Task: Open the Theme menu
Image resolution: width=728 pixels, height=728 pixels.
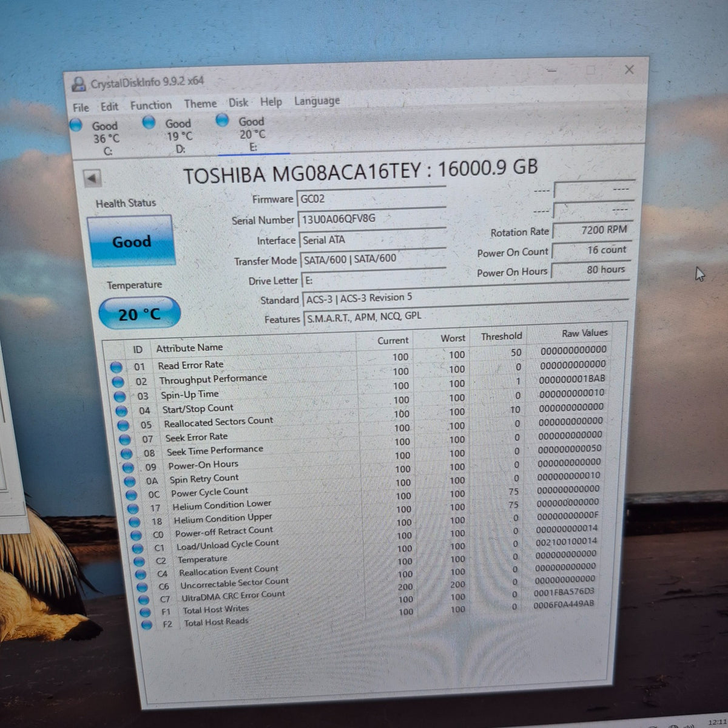Action: (x=200, y=104)
